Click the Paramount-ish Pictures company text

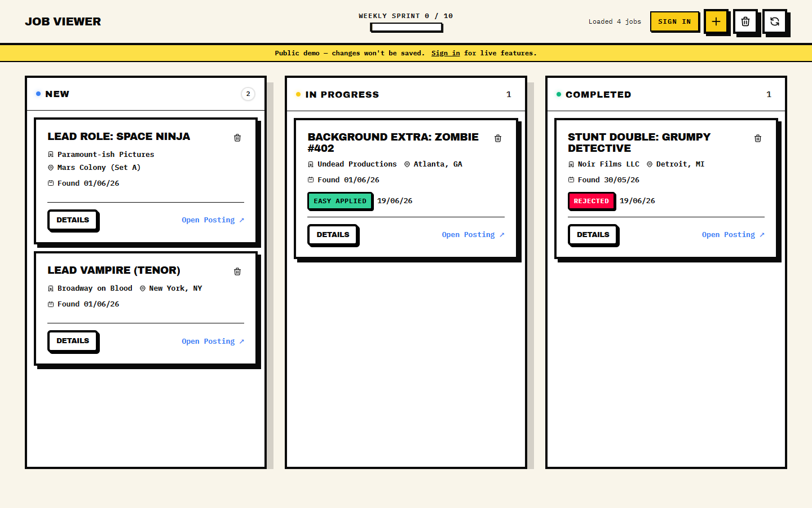click(105, 154)
